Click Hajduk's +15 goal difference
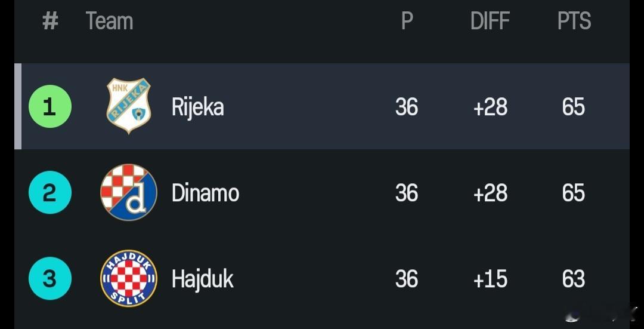 [x=490, y=279]
